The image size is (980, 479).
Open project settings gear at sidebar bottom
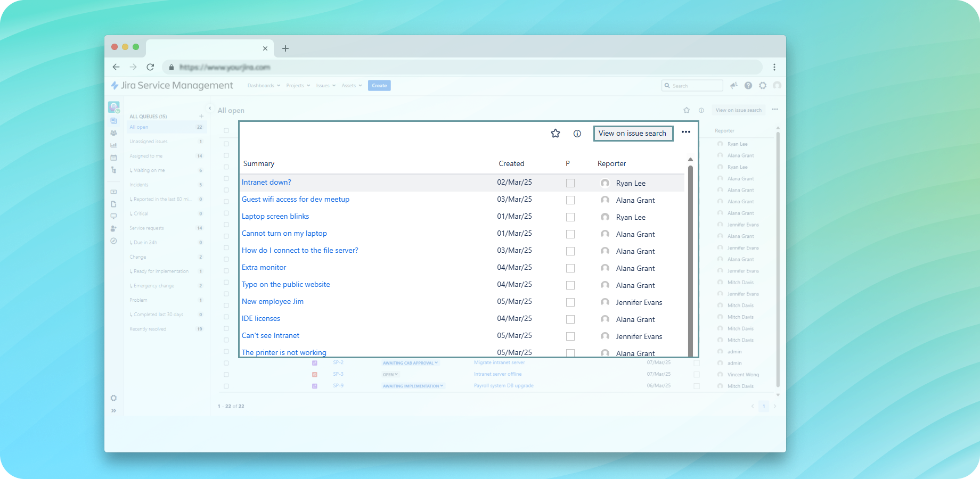point(113,398)
